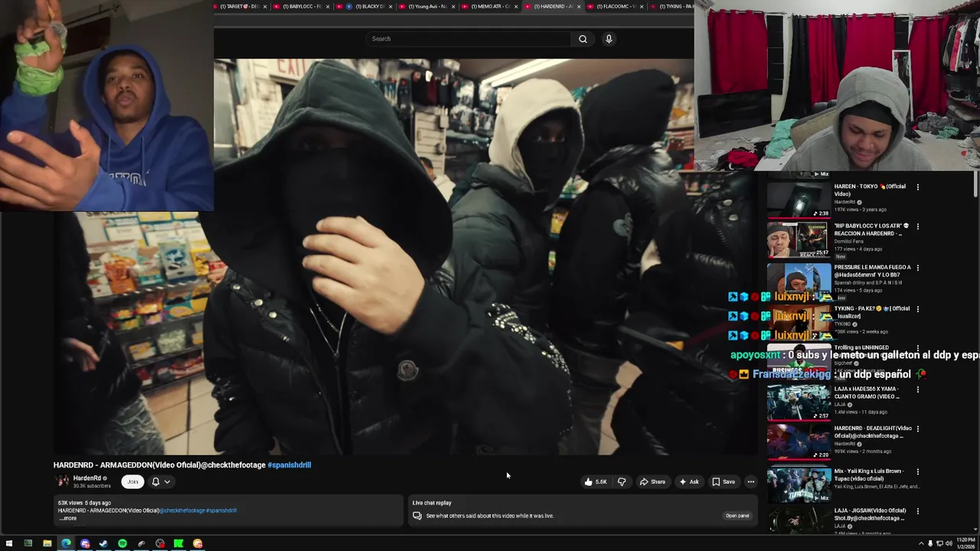Close the BABYLOCC browser tab

(328, 6)
